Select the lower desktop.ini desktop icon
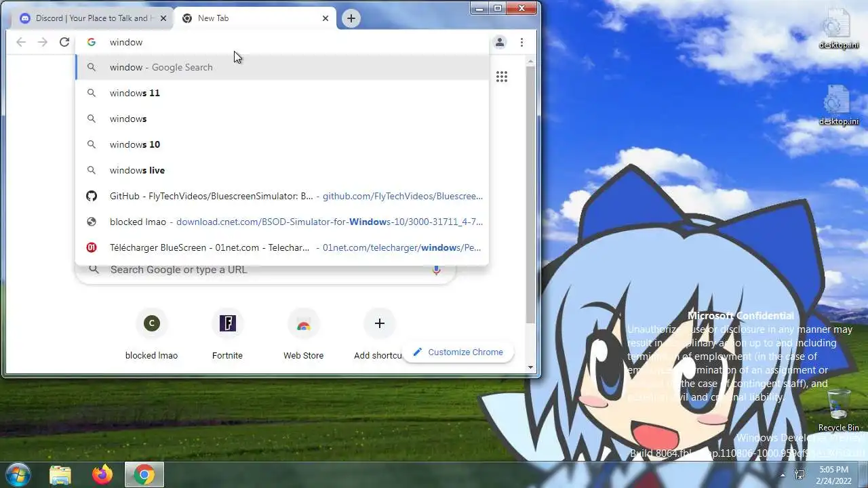The width and height of the screenshot is (868, 488). click(838, 106)
